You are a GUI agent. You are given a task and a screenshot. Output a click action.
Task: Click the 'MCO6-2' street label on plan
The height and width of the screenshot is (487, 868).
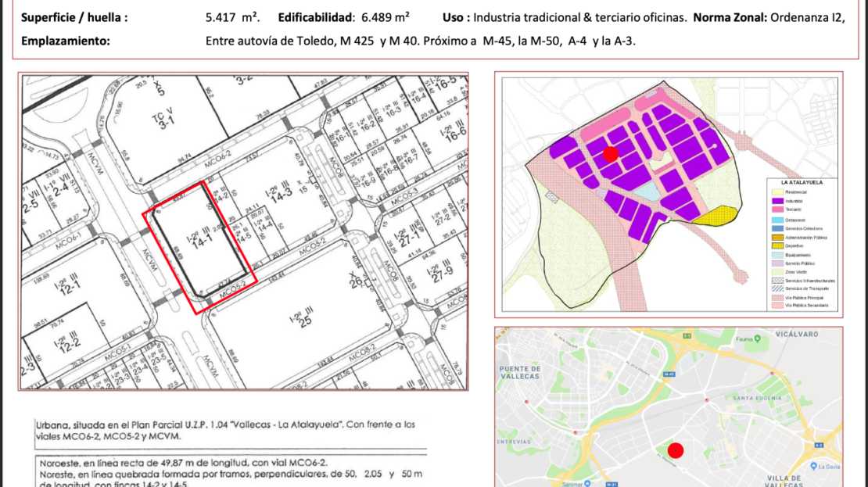tap(217, 159)
